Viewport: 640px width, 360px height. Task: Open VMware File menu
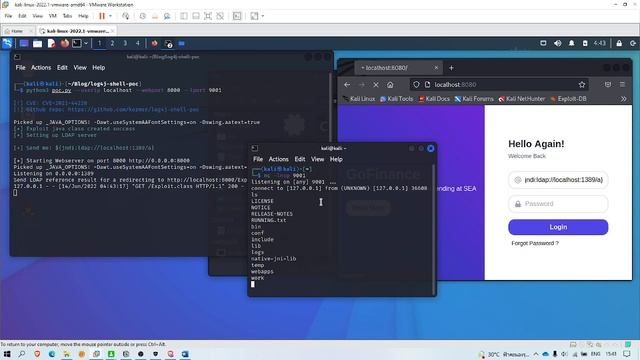[x=8, y=16]
